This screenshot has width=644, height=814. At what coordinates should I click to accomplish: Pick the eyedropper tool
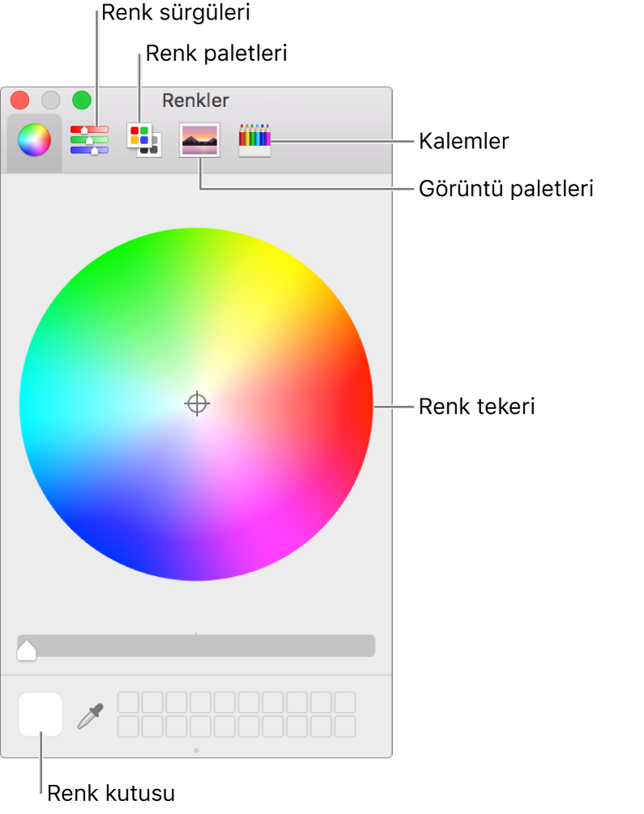(x=91, y=716)
